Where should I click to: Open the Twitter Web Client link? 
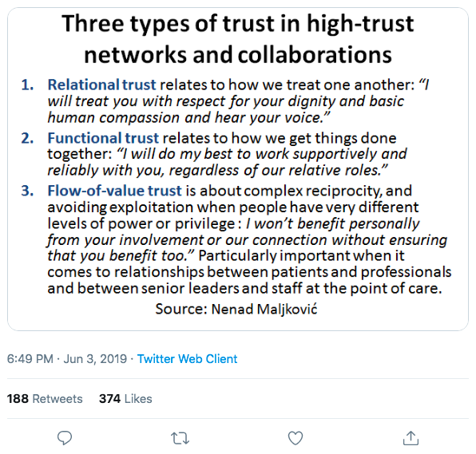[187, 359]
